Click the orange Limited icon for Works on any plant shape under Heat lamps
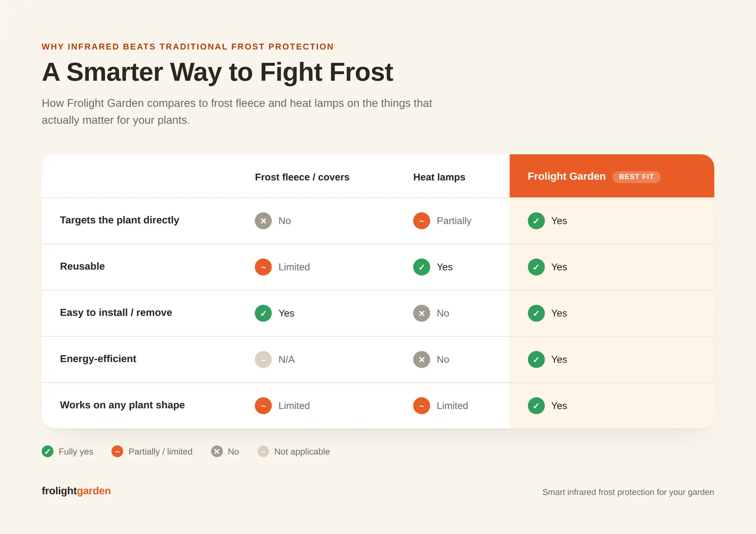This screenshot has height=534, width=756. point(421,406)
